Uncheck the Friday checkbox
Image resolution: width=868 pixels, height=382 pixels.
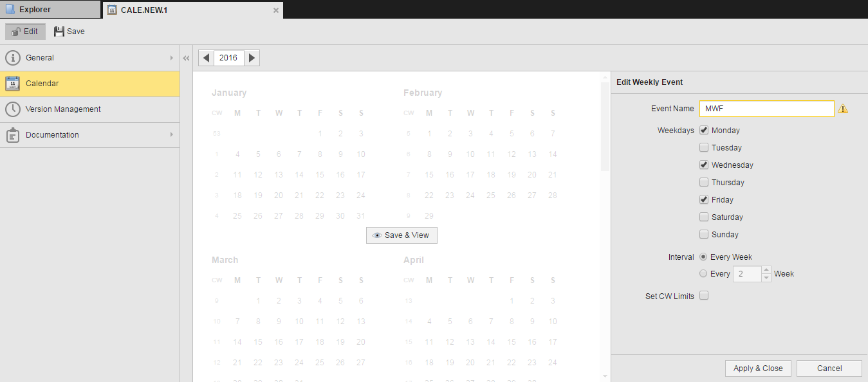coord(704,199)
